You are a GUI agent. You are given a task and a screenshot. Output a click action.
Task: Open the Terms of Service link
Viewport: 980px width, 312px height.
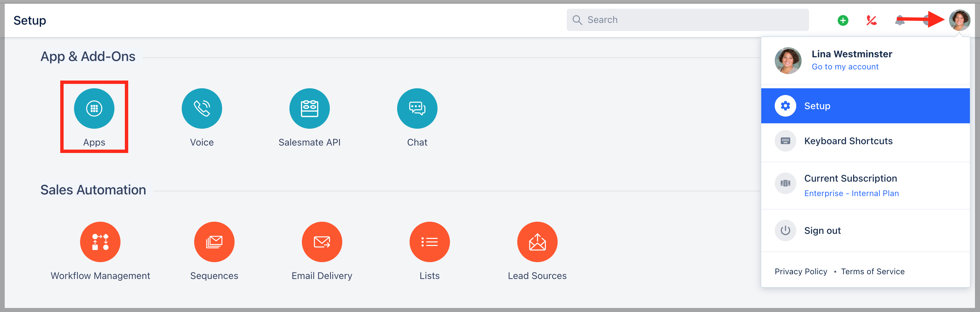(873, 272)
